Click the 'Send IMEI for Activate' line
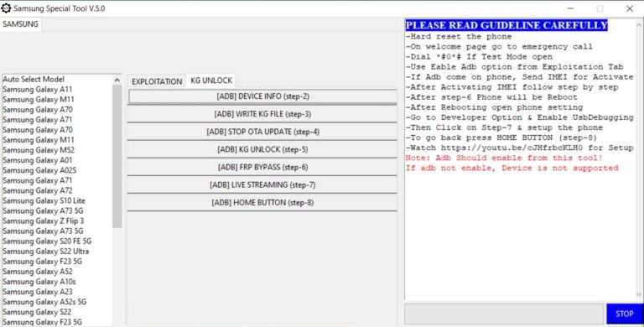This screenshot has height=327, width=644. [519, 77]
